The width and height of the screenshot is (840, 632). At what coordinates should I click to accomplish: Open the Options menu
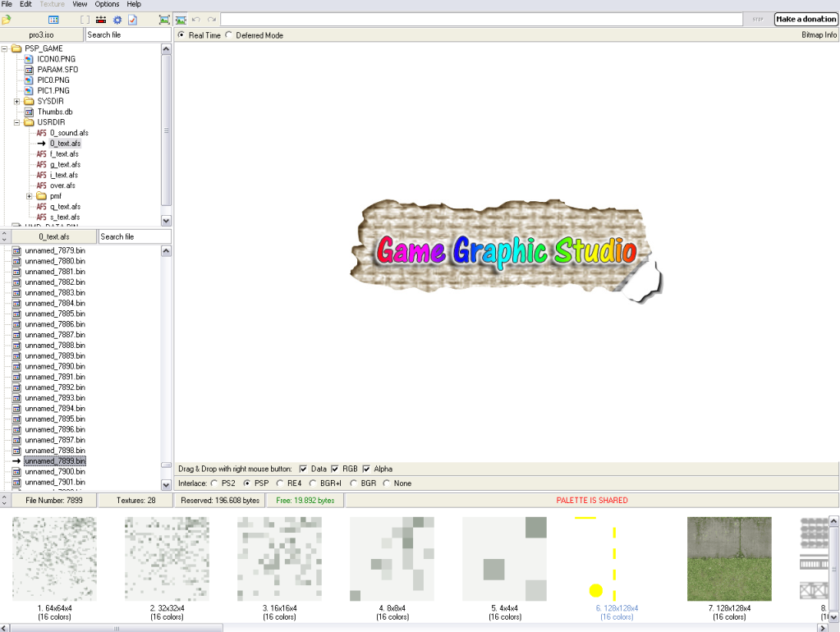point(107,4)
